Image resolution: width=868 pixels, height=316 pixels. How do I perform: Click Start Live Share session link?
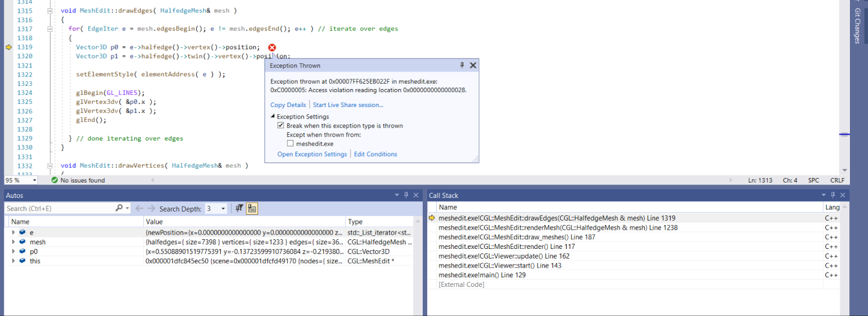[x=348, y=105]
